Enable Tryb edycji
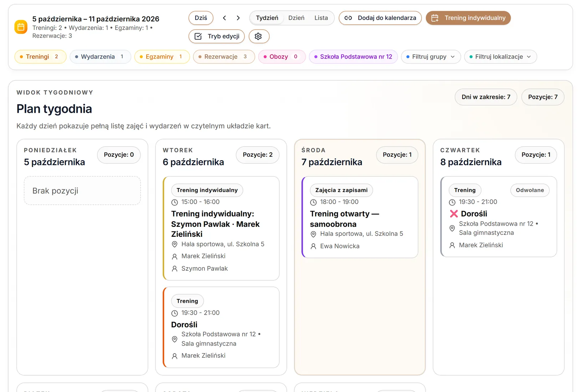Image resolution: width=585 pixels, height=392 pixels. [217, 36]
